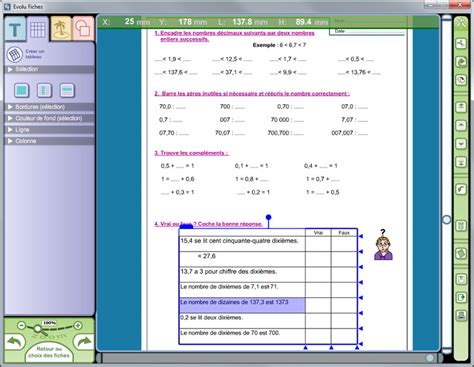The height and width of the screenshot is (367, 474).
Task: Click the blue row handle beside the first table row
Action: coord(361,236)
